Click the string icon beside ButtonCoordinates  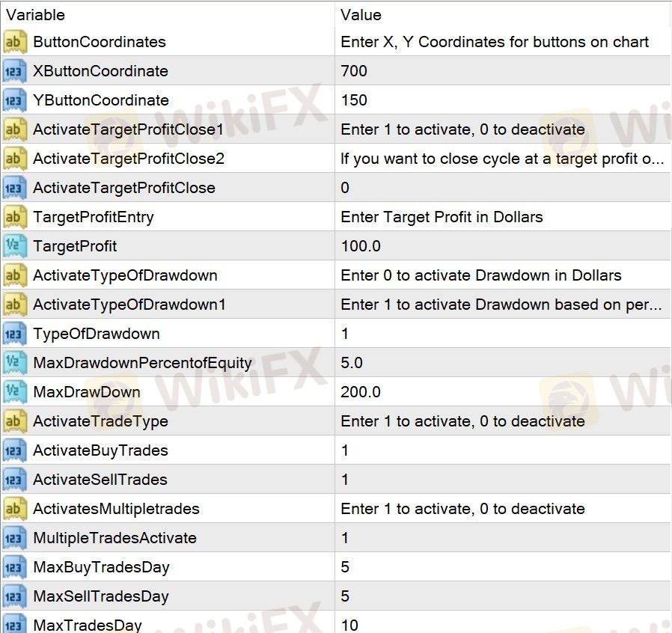point(15,42)
